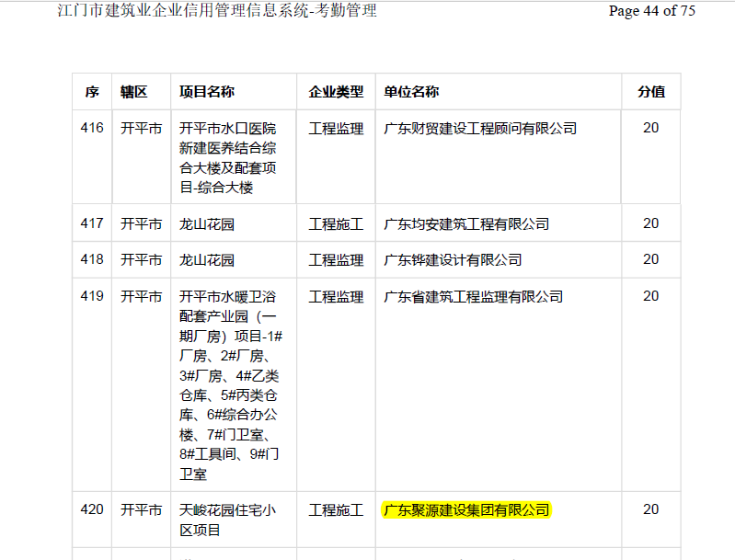Select company 广东省建筑工程监理有限公司

click(x=473, y=297)
